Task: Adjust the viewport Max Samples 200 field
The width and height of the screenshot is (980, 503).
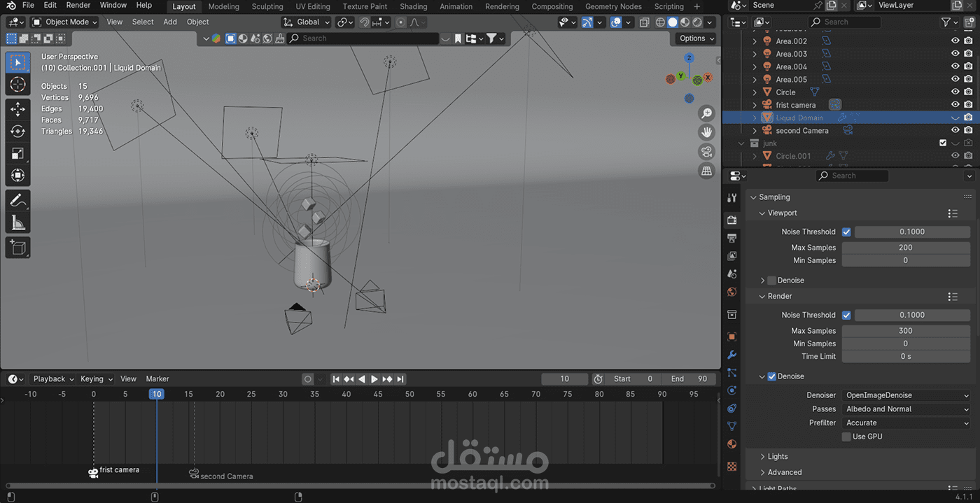Action: (906, 248)
